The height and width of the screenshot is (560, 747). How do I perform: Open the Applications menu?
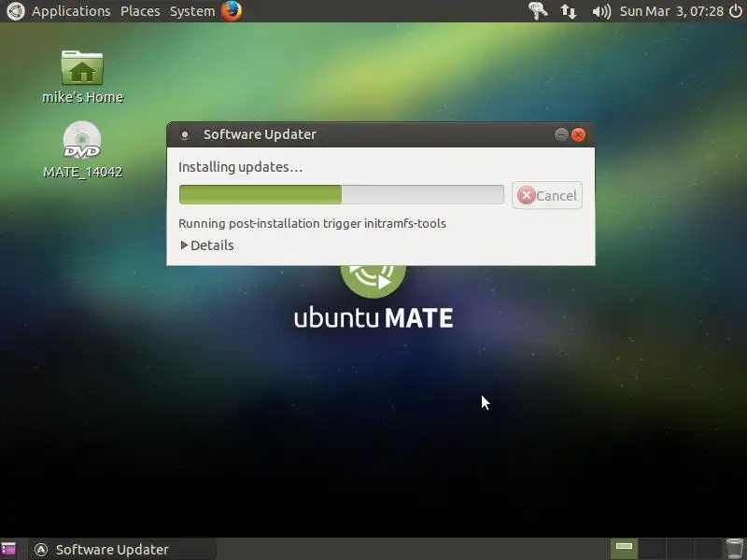coord(71,11)
